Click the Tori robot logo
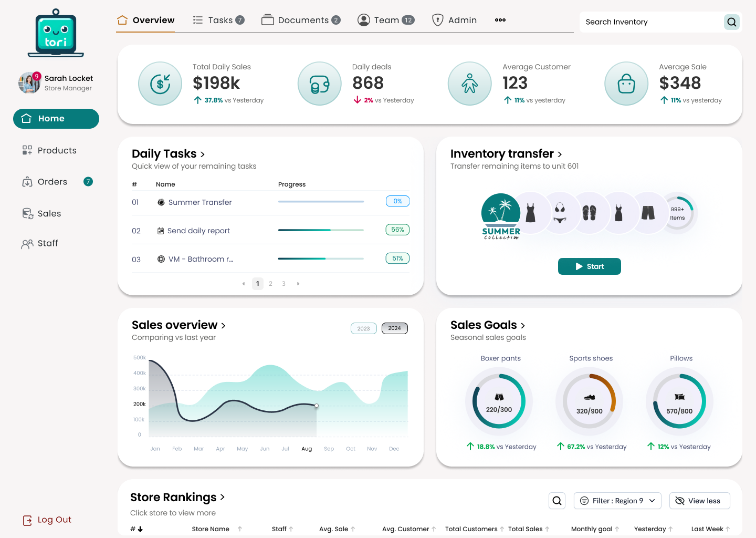756x538 pixels. (56, 34)
